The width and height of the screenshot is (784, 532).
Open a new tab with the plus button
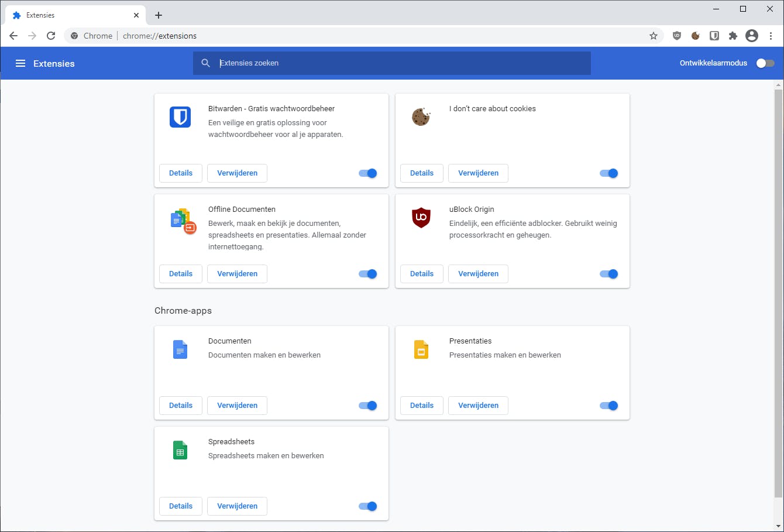pos(159,15)
